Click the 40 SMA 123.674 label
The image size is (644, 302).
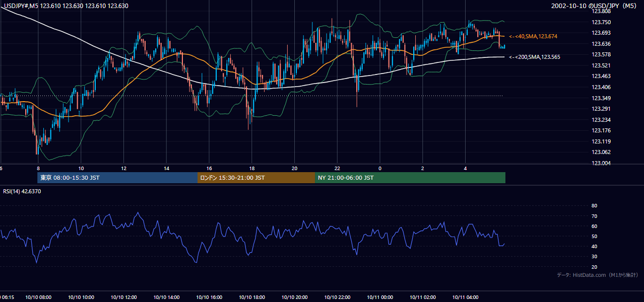coord(533,36)
